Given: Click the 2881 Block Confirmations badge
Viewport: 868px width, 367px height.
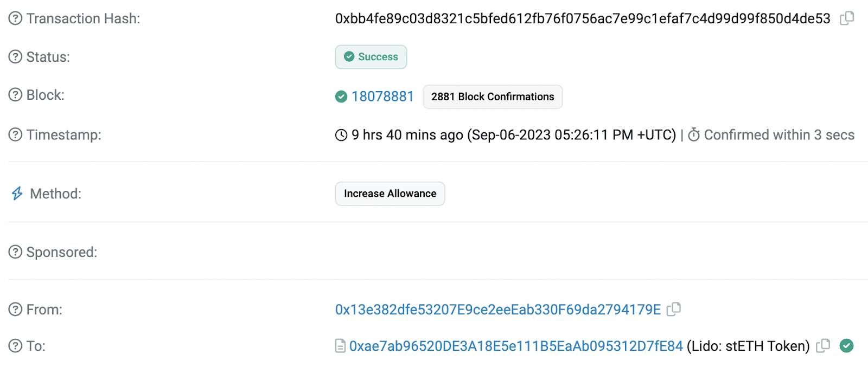Looking at the screenshot, I should tap(493, 96).
